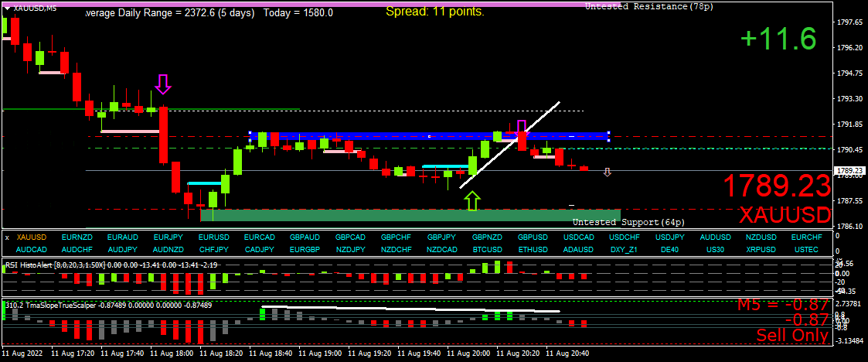This screenshot has height=362, width=868.
Task: Switch chart to EURAUD
Action: [122, 237]
